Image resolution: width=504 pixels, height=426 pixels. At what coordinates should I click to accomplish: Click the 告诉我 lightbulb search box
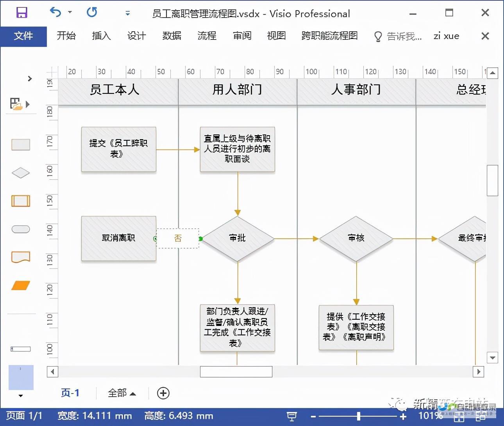(x=398, y=36)
